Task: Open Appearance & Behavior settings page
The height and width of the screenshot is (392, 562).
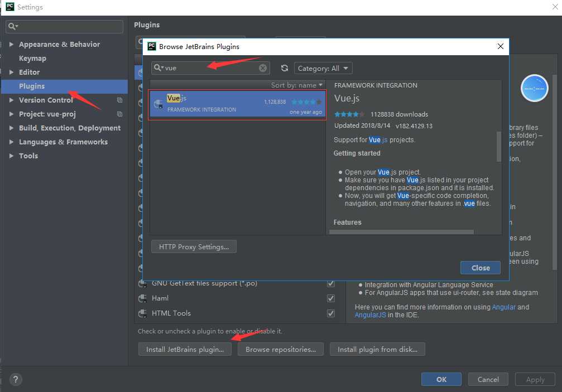Action: pos(60,45)
